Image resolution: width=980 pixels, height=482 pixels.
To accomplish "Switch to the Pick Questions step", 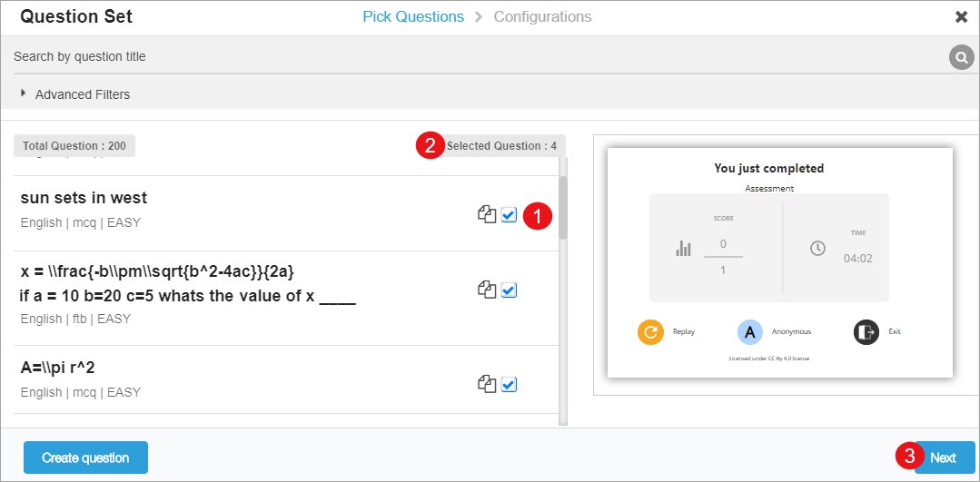I will click(x=412, y=16).
